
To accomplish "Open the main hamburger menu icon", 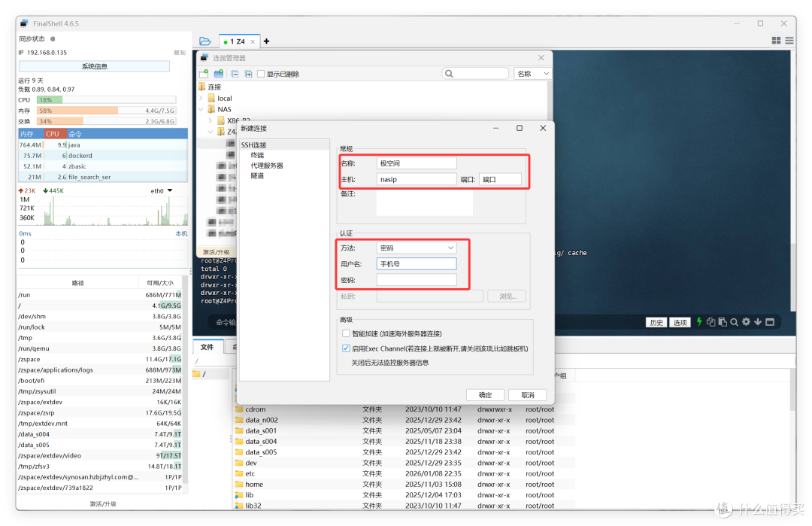I will [789, 41].
